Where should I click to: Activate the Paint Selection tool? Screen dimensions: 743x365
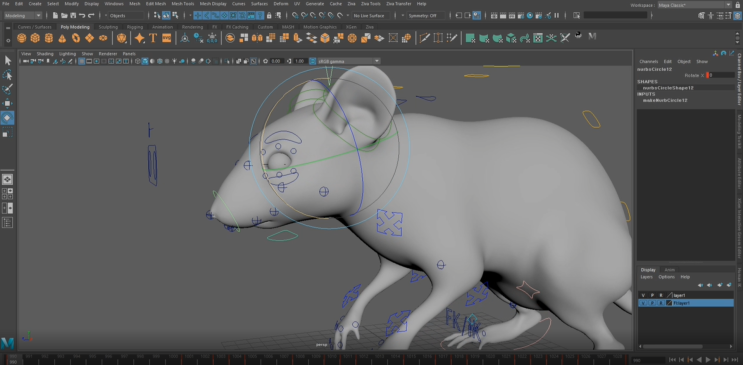pos(8,89)
